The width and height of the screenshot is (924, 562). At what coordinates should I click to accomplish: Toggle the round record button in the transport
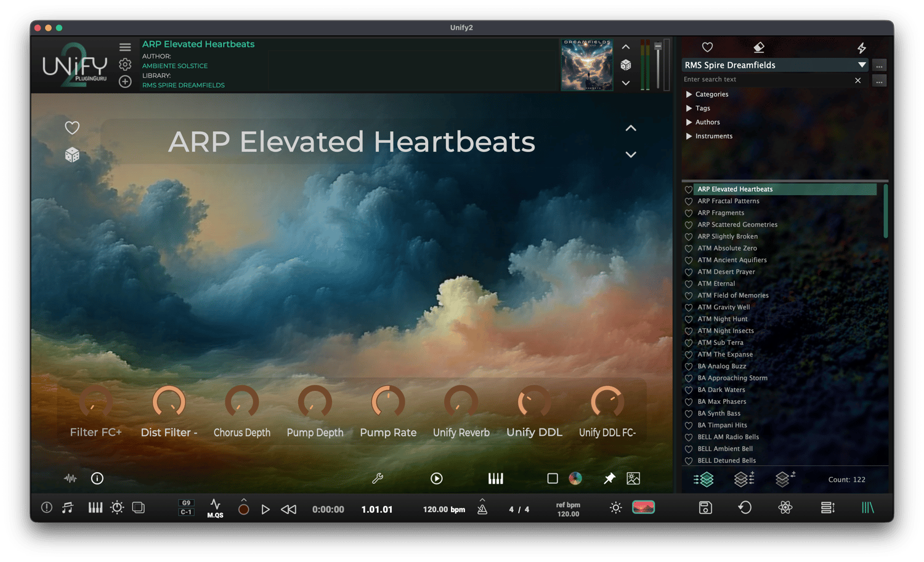pyautogui.click(x=244, y=509)
